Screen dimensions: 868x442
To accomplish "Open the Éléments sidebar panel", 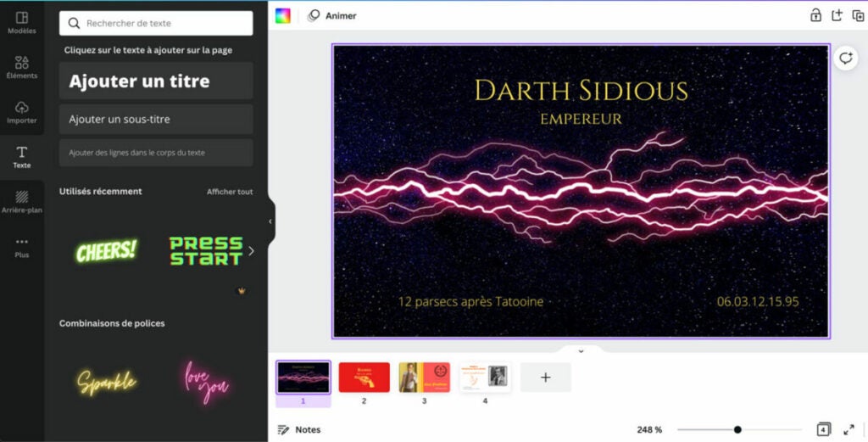I will (22, 67).
